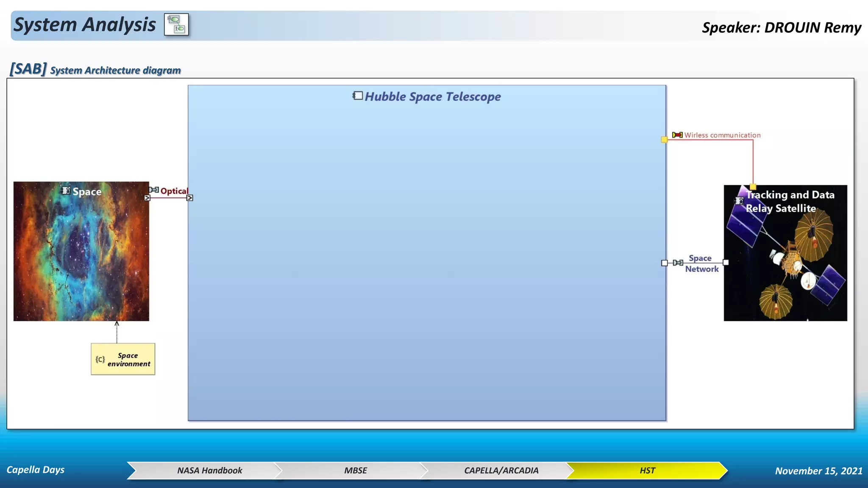Select the Optical port on Space block

[x=147, y=198]
